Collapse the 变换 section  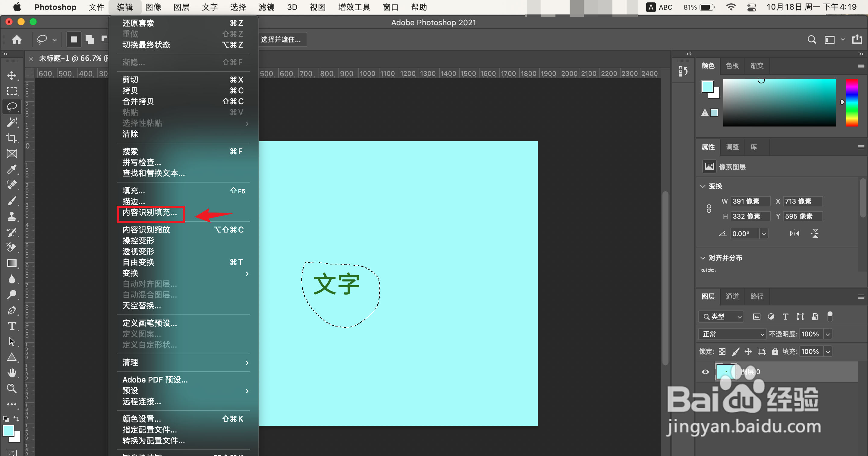(703, 186)
